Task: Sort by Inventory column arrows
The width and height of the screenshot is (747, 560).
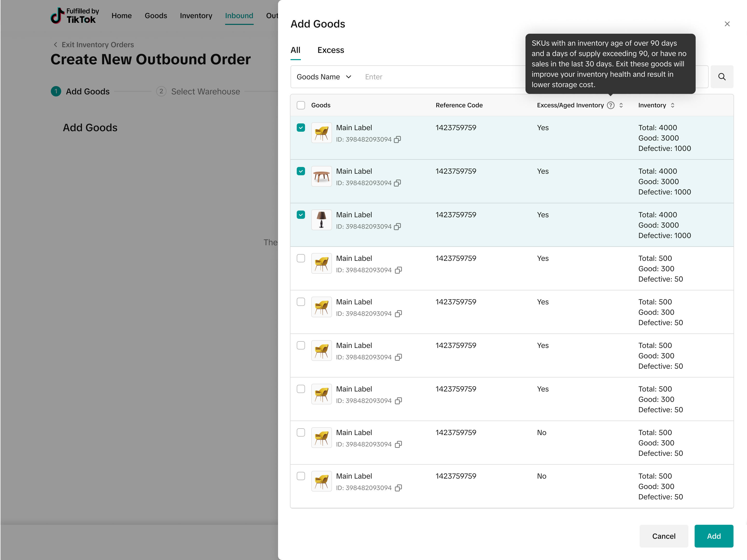Action: [672, 105]
